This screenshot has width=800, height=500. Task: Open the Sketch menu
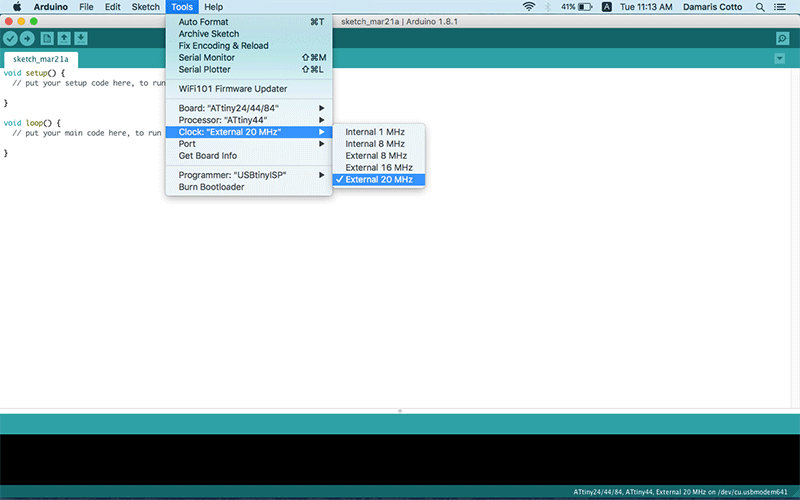click(x=145, y=7)
